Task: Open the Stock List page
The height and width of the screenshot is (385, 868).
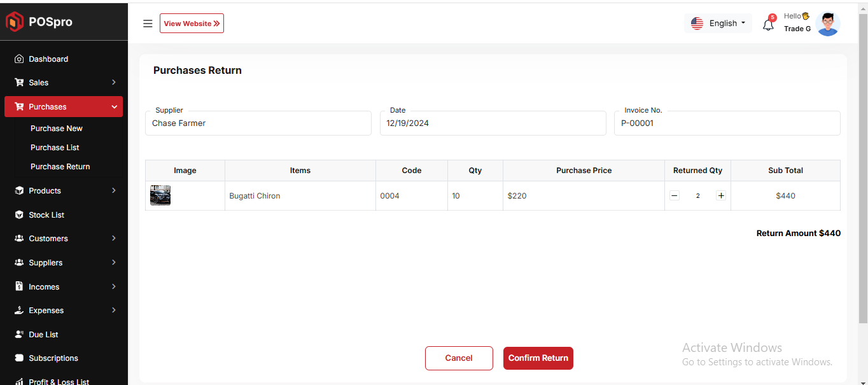Action: pyautogui.click(x=46, y=215)
